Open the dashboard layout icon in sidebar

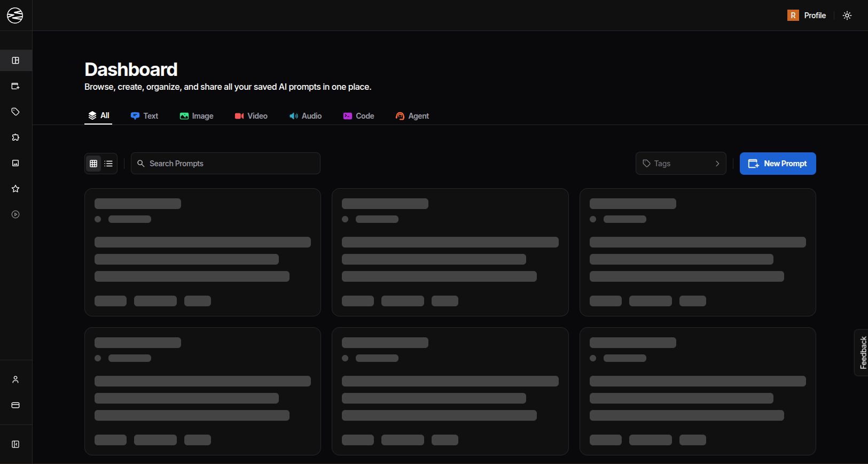[15, 60]
